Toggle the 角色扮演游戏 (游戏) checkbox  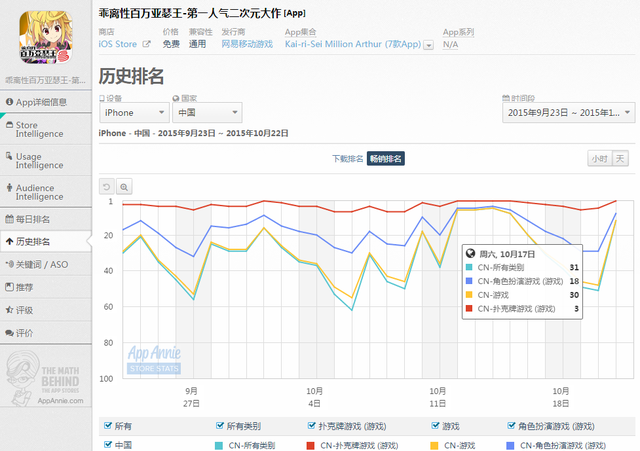(x=511, y=426)
